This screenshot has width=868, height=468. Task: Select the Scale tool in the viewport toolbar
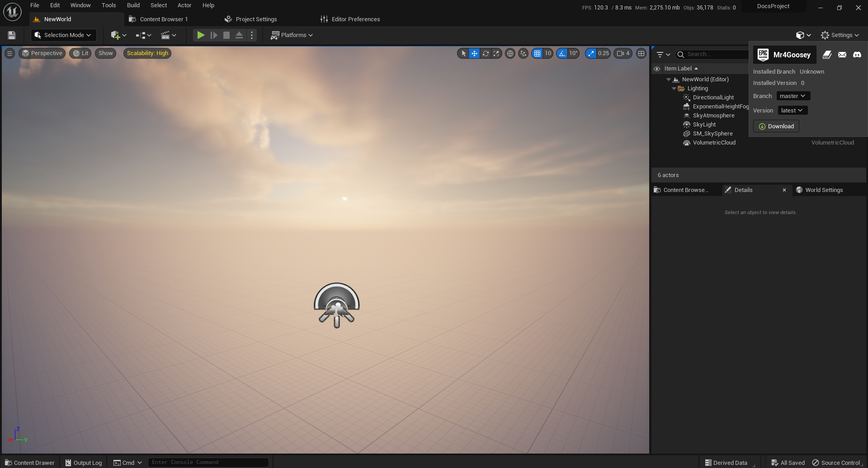coord(496,53)
